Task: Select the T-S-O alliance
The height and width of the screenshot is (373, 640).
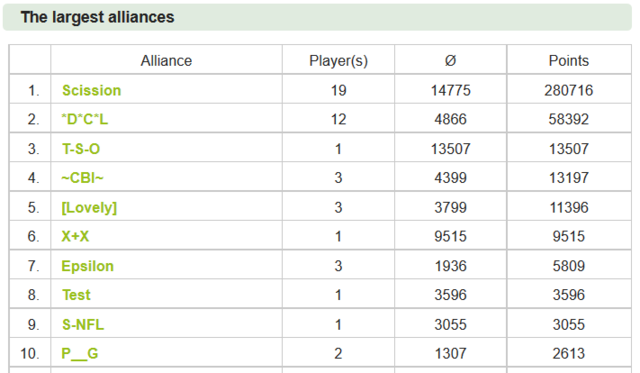Action: tap(81, 149)
